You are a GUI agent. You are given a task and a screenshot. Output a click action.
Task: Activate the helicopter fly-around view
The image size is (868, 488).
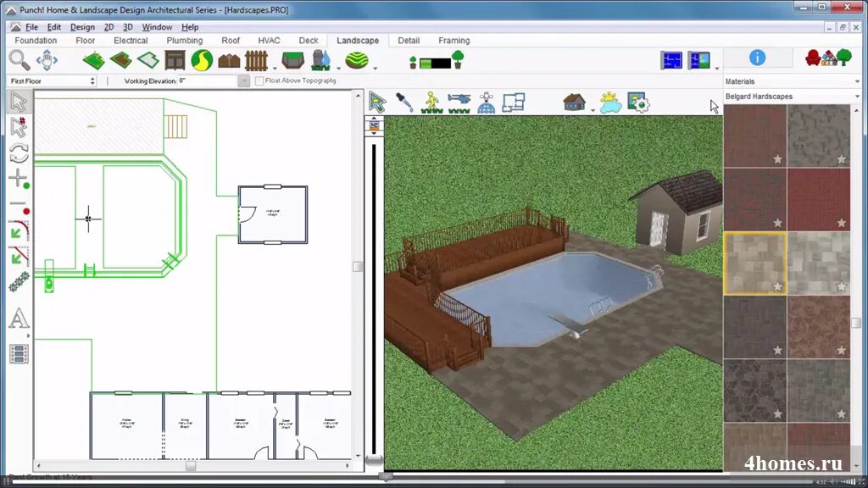point(459,103)
